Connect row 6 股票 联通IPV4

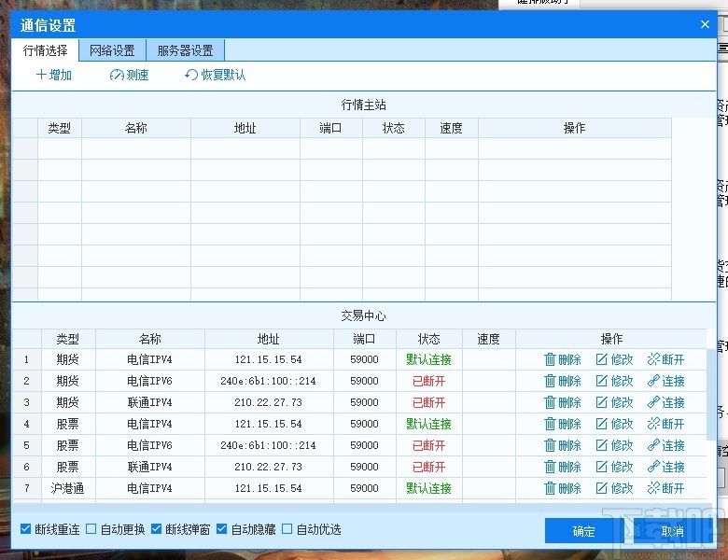(665, 467)
